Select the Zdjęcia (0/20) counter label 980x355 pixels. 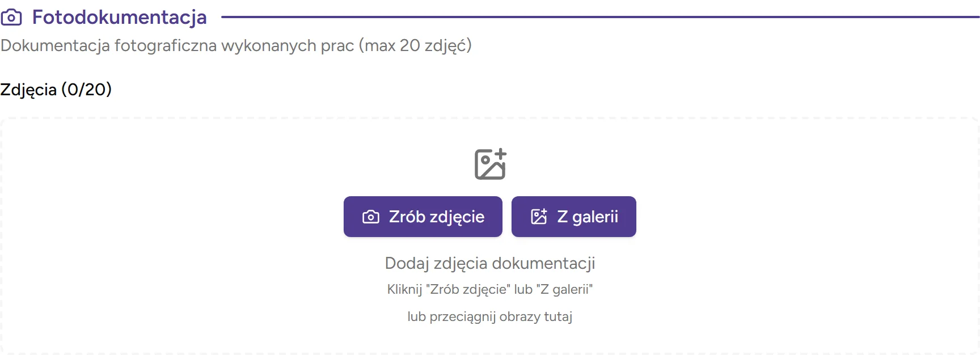57,88
